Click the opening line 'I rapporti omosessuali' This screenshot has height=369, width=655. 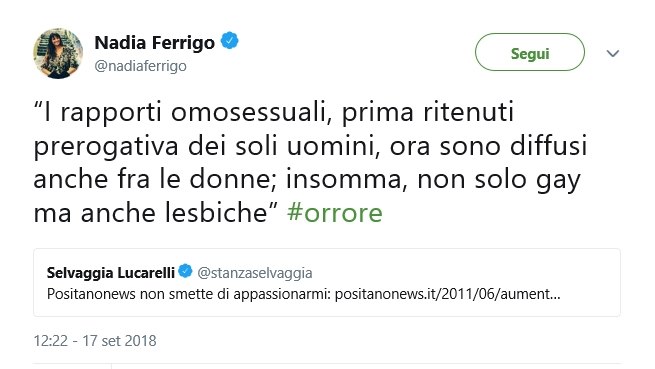[x=185, y=113]
